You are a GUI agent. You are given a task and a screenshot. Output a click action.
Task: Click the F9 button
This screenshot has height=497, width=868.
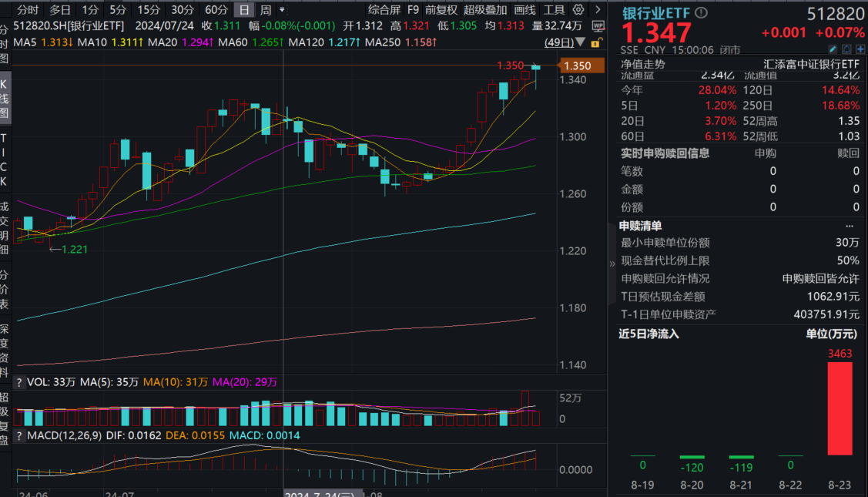[x=413, y=9]
